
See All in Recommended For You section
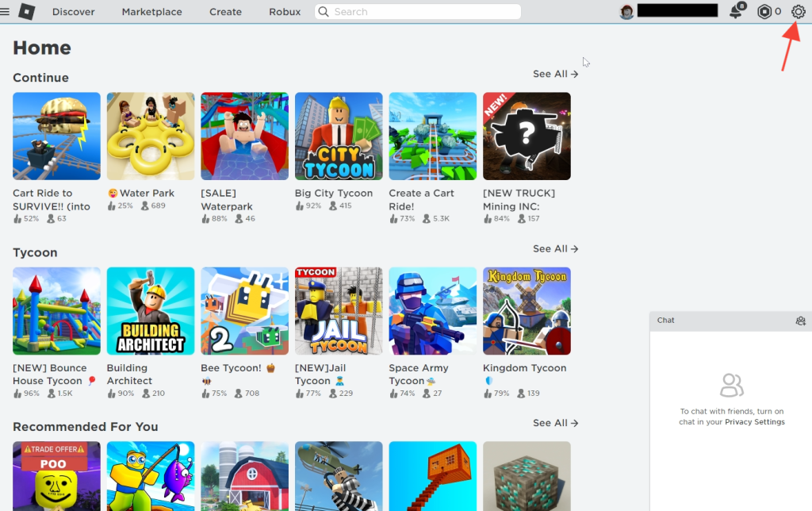pos(555,423)
